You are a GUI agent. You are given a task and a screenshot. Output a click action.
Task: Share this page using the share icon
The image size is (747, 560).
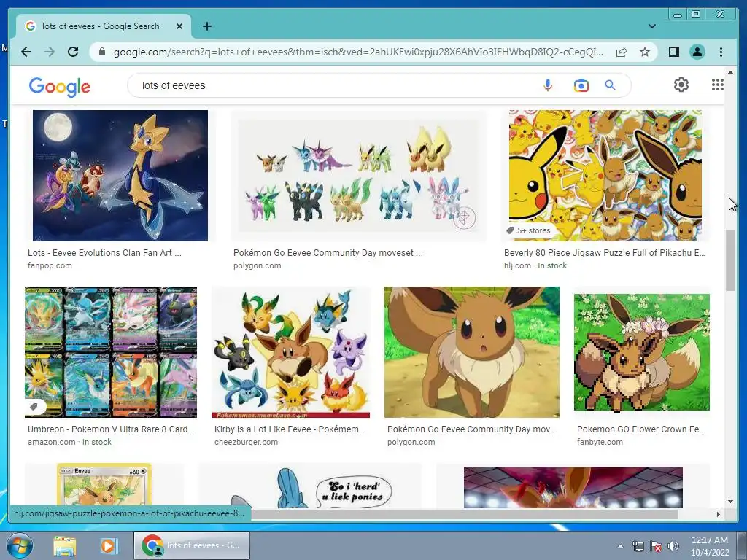click(x=622, y=52)
